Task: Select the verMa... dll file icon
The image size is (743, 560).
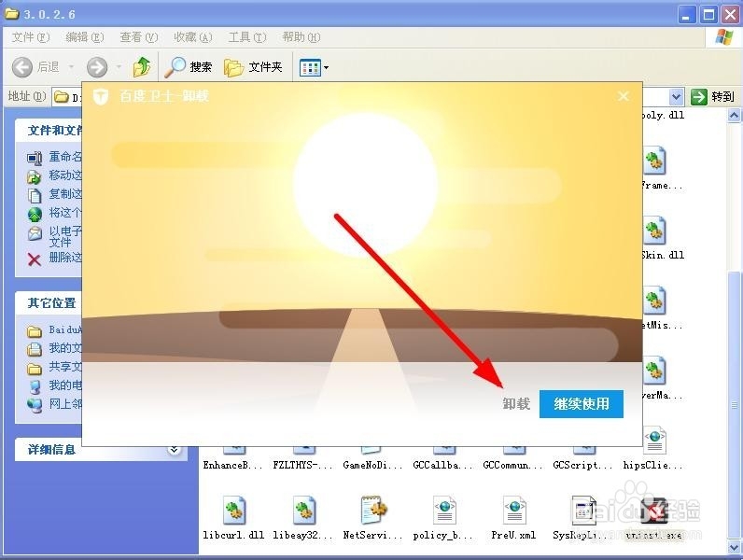Action: pos(655,370)
